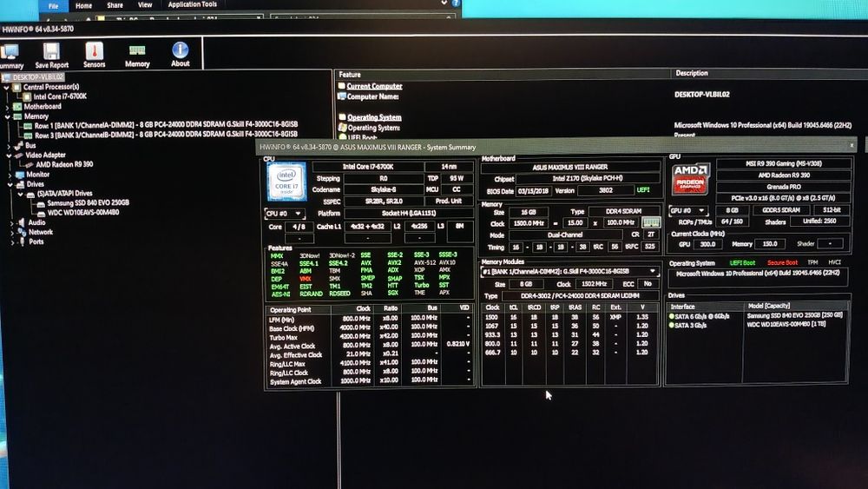Image resolution: width=868 pixels, height=489 pixels.
Task: Click the Network icon in the tree
Action: point(22,233)
